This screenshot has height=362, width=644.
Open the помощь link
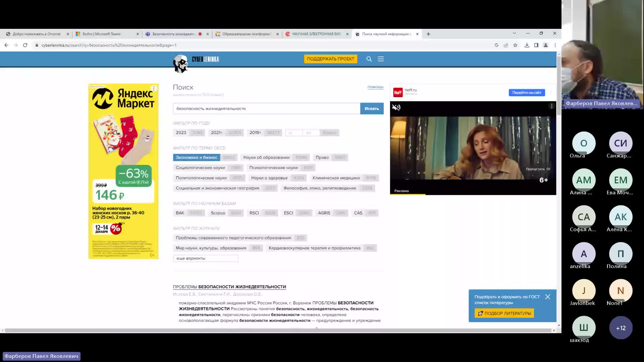(x=375, y=87)
